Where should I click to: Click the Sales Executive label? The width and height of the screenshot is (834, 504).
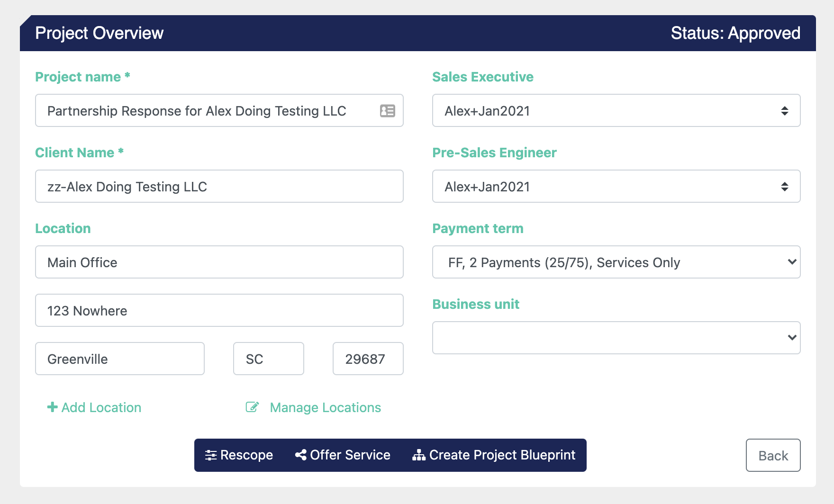[x=482, y=77]
